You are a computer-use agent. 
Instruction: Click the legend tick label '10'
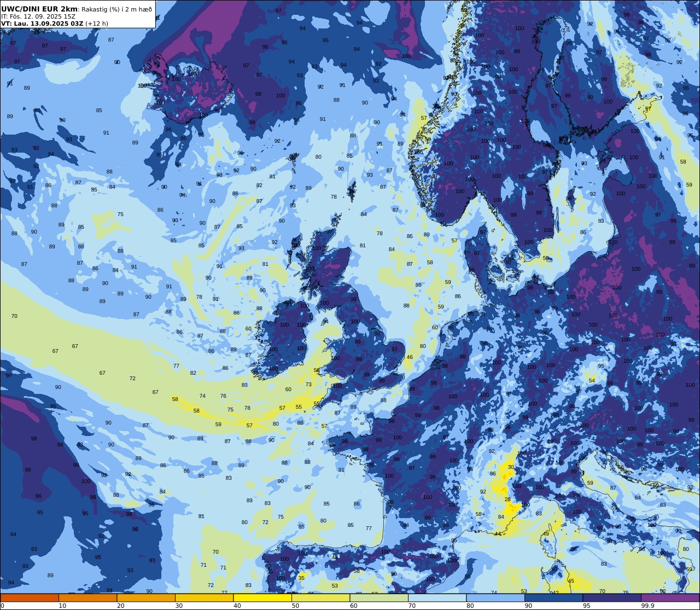pyautogui.click(x=62, y=606)
